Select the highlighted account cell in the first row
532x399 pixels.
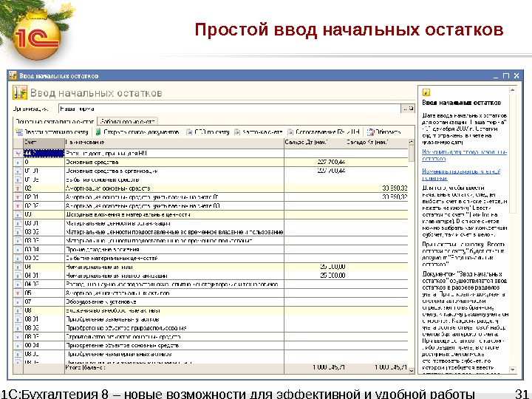[44, 154]
